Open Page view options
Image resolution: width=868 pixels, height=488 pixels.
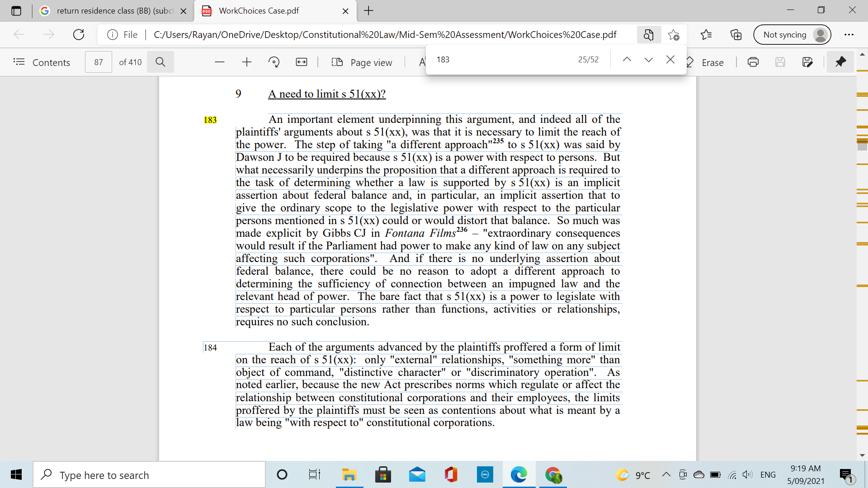tap(362, 62)
